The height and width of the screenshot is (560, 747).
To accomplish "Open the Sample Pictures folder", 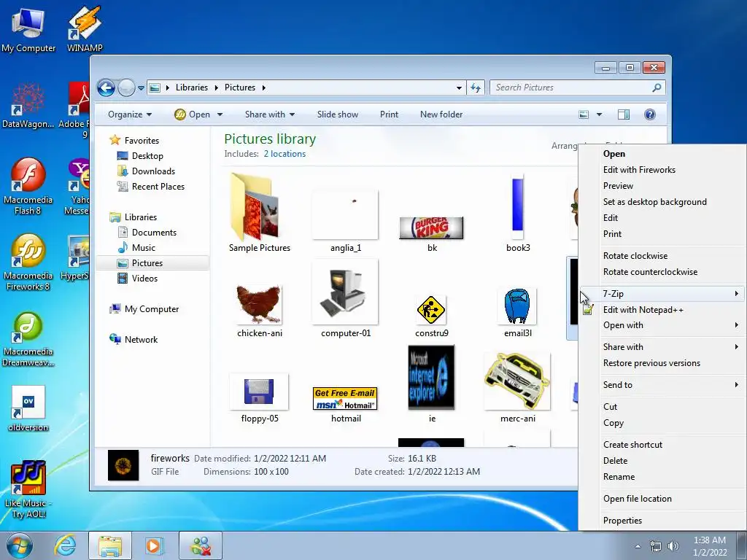I will pyautogui.click(x=259, y=213).
